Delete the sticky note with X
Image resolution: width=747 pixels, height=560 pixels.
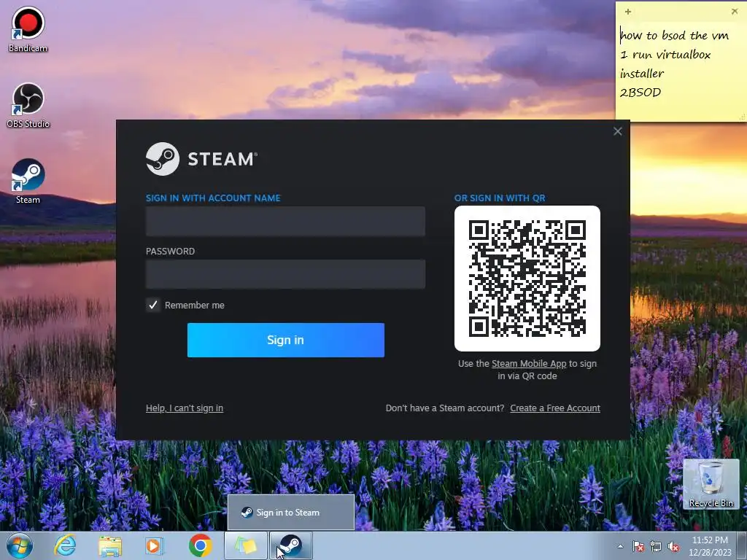click(x=734, y=12)
